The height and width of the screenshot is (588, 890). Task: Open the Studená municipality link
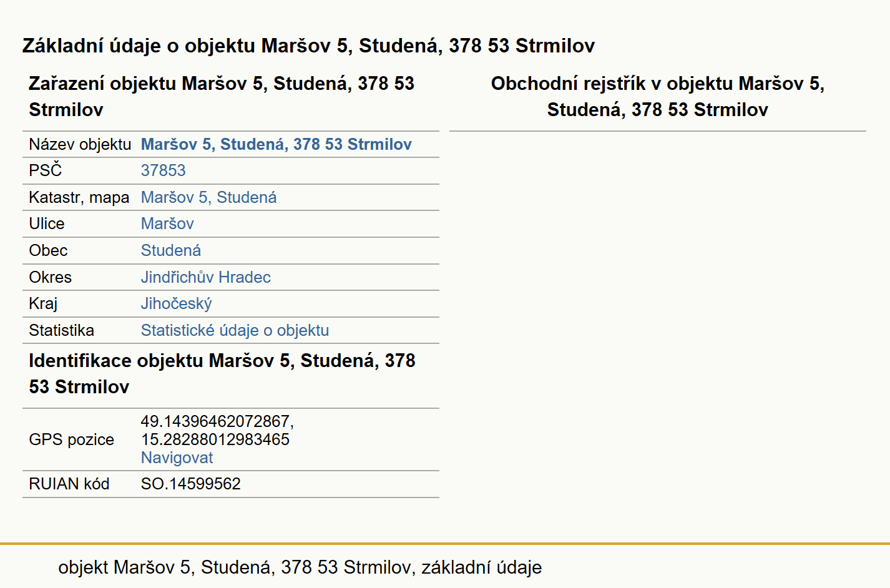pyautogui.click(x=170, y=250)
